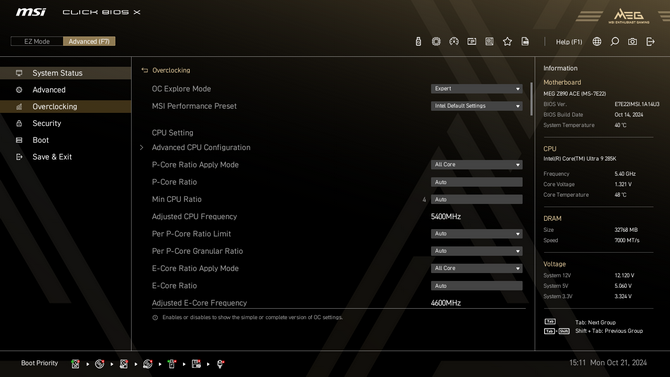This screenshot has height=377, width=670.
Task: Click the DRAM Speed 7000 MT/s value
Action: pyautogui.click(x=627, y=240)
